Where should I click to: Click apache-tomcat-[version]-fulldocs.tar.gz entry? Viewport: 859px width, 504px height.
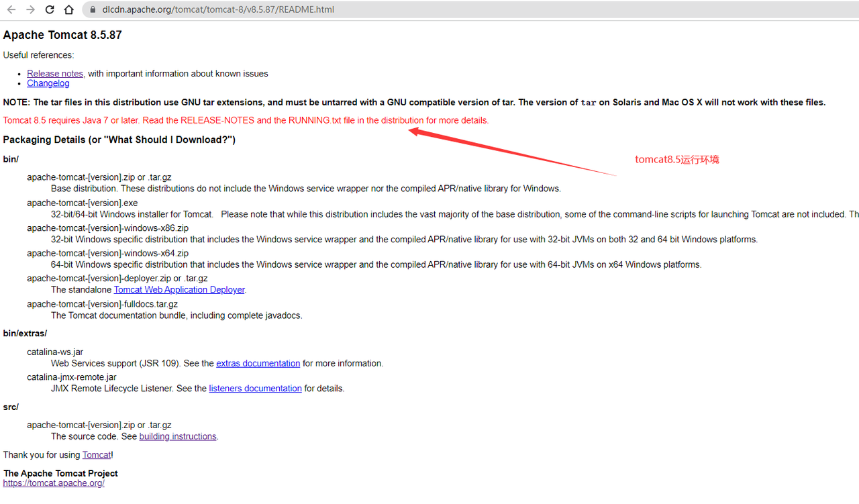[102, 304]
